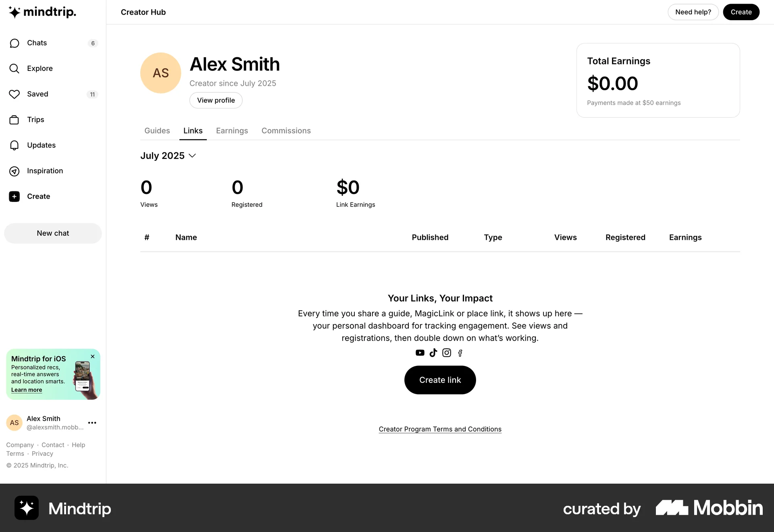The image size is (774, 532).
Task: Go to Trips suitcase icon
Action: point(14,120)
